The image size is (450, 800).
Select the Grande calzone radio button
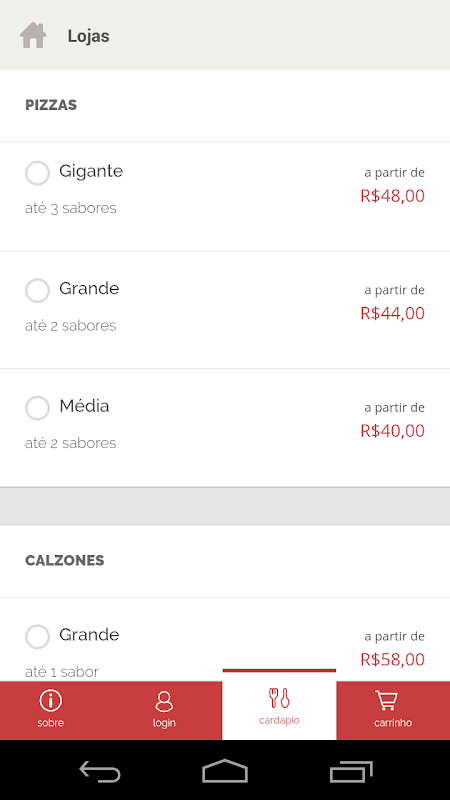[37, 636]
